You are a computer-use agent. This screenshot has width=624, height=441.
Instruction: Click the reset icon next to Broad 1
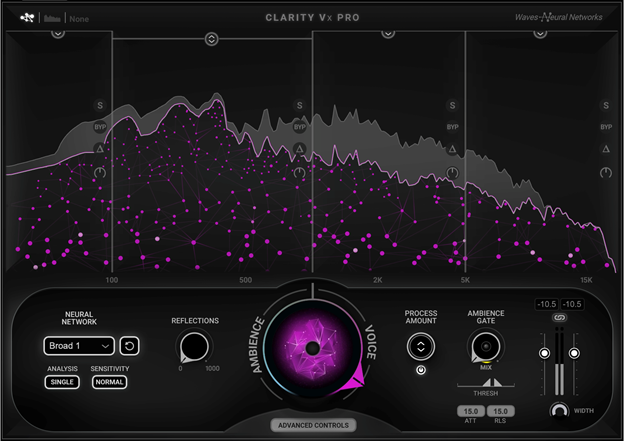(x=129, y=346)
